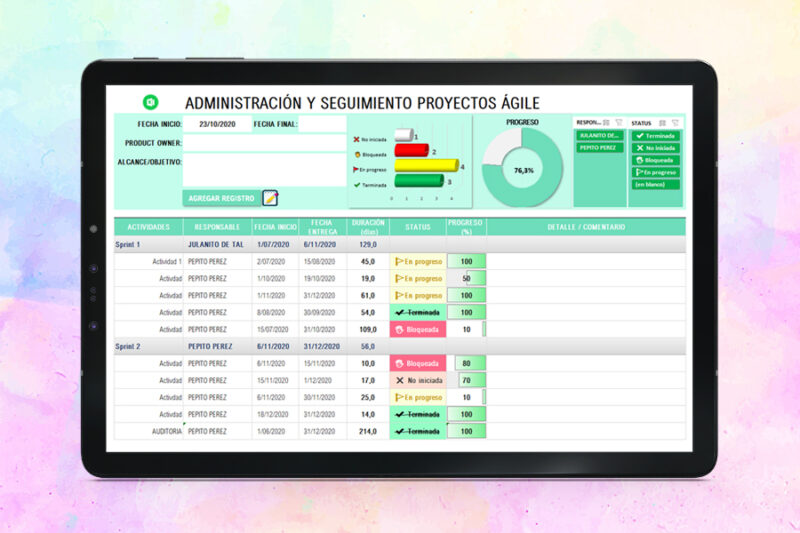Click JULANITO DE TAL in Sprint 1 row
The image size is (800, 533).
(216, 245)
